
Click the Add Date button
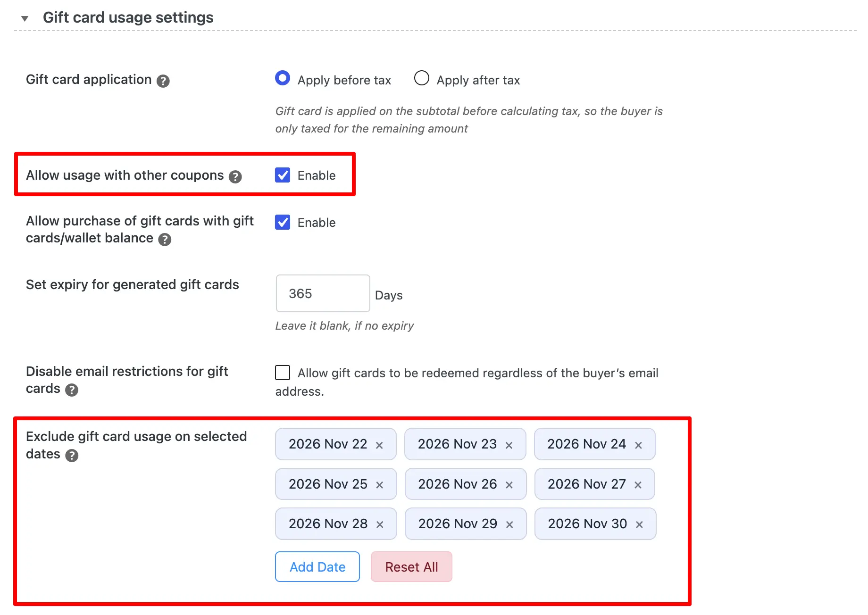(x=317, y=567)
